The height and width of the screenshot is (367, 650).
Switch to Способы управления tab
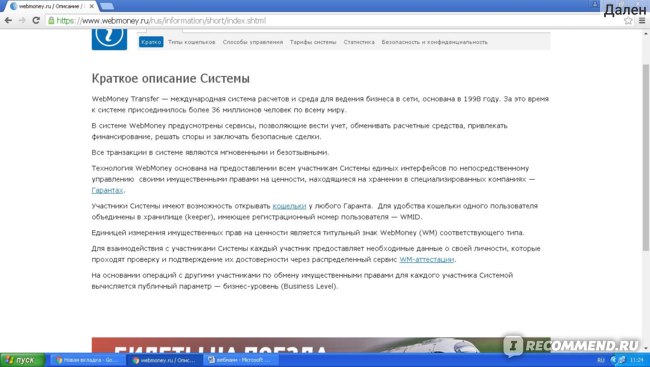point(253,42)
